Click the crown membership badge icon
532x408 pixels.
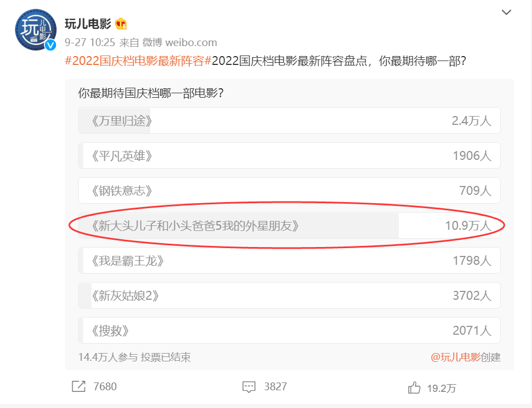click(x=121, y=24)
